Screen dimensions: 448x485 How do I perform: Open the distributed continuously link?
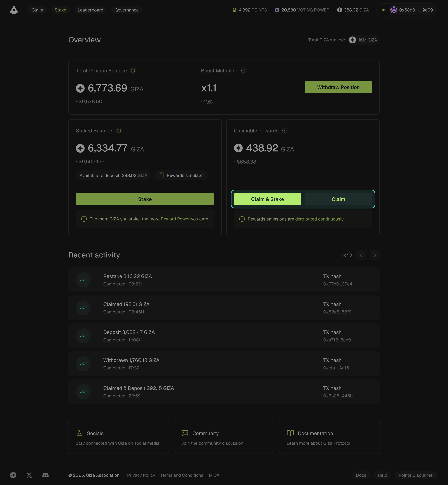pos(319,219)
